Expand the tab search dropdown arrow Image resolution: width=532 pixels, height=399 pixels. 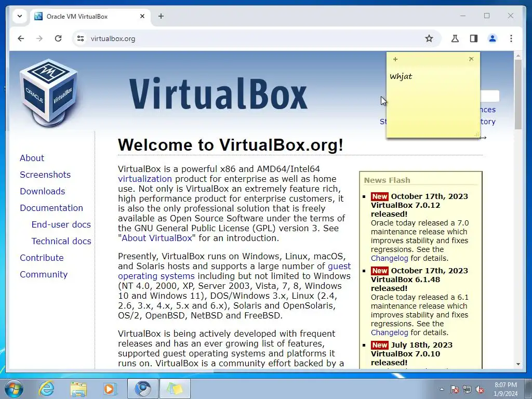pos(20,16)
